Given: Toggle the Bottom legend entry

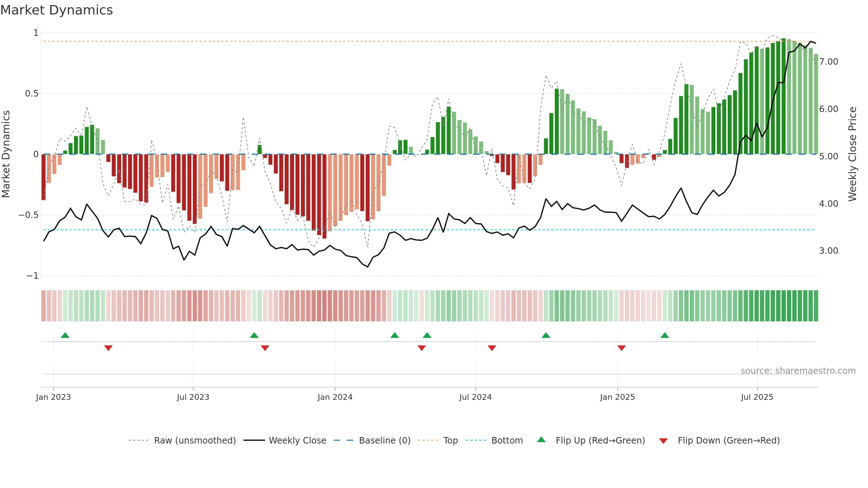Looking at the screenshot, I should pos(494,440).
